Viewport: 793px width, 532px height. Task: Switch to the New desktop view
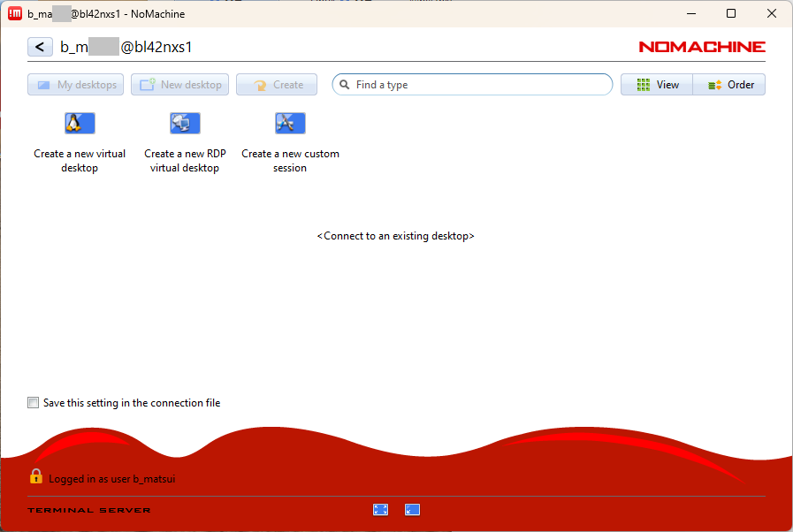(180, 85)
